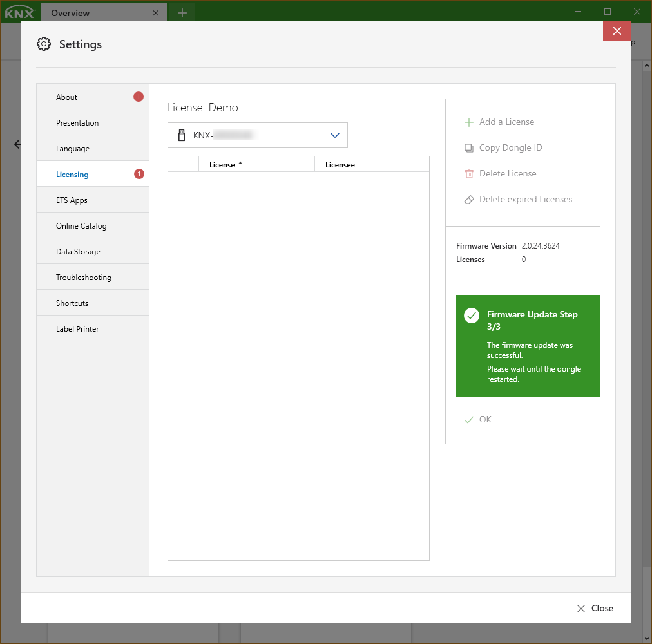Screen dimensions: 652x644
Task: Click the plus icon for Add a License
Action: pyautogui.click(x=468, y=122)
